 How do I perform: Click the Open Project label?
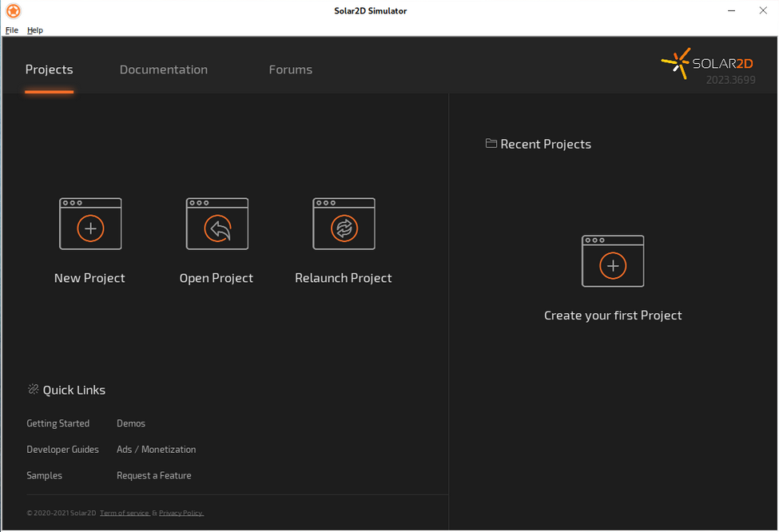pyautogui.click(x=216, y=278)
